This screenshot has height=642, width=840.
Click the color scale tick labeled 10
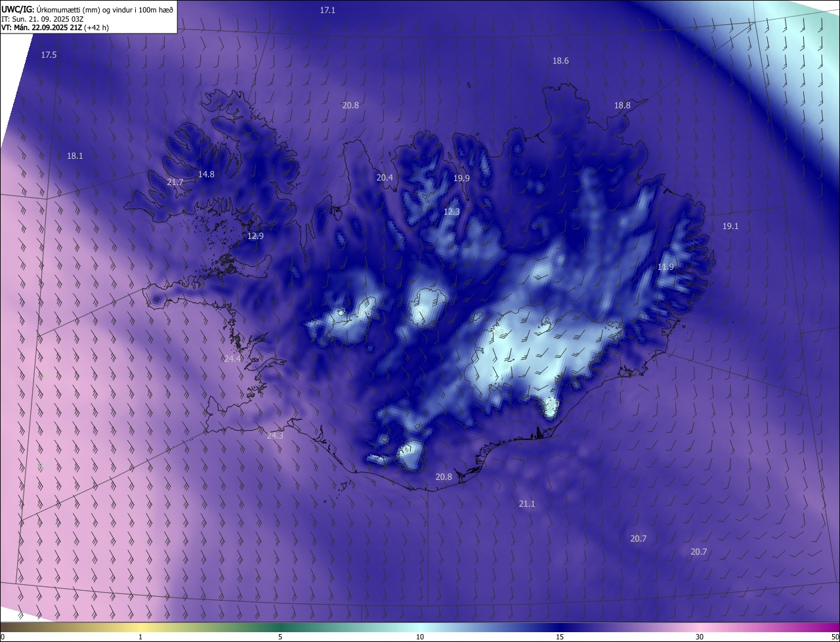pyautogui.click(x=420, y=637)
